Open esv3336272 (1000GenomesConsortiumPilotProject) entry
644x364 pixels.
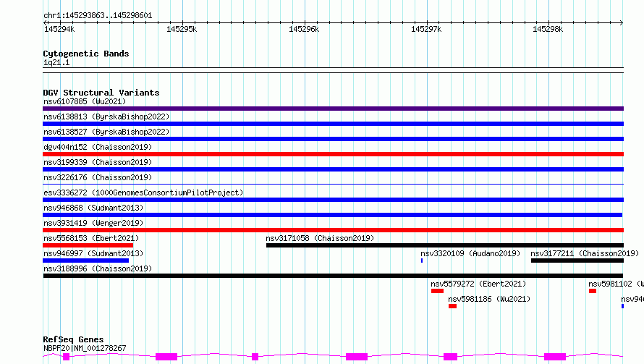(x=143, y=192)
